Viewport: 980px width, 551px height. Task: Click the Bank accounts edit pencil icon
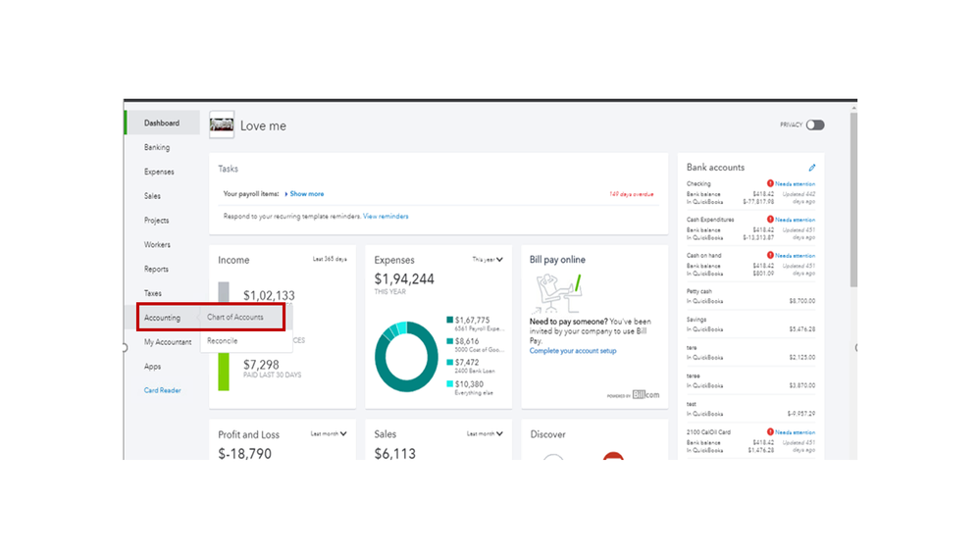pyautogui.click(x=812, y=168)
